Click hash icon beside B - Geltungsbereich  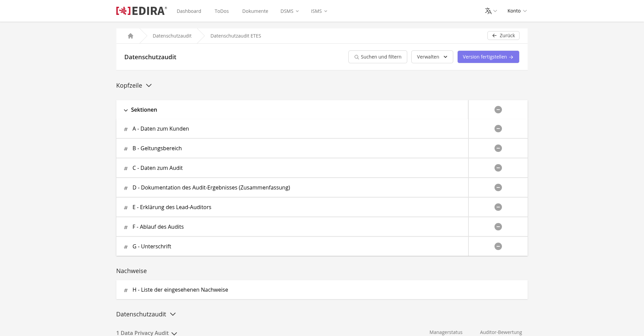click(x=126, y=149)
